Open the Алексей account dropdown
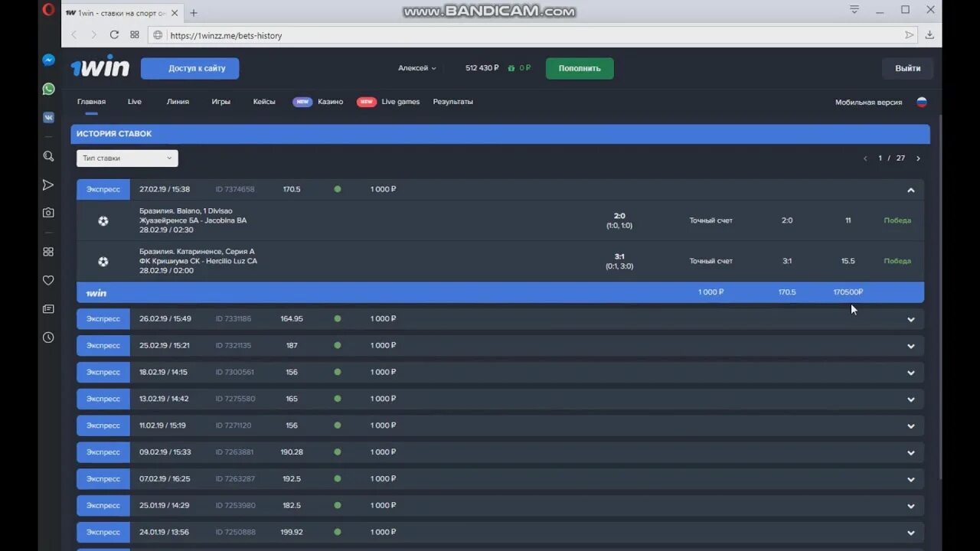980x551 pixels. coord(417,68)
